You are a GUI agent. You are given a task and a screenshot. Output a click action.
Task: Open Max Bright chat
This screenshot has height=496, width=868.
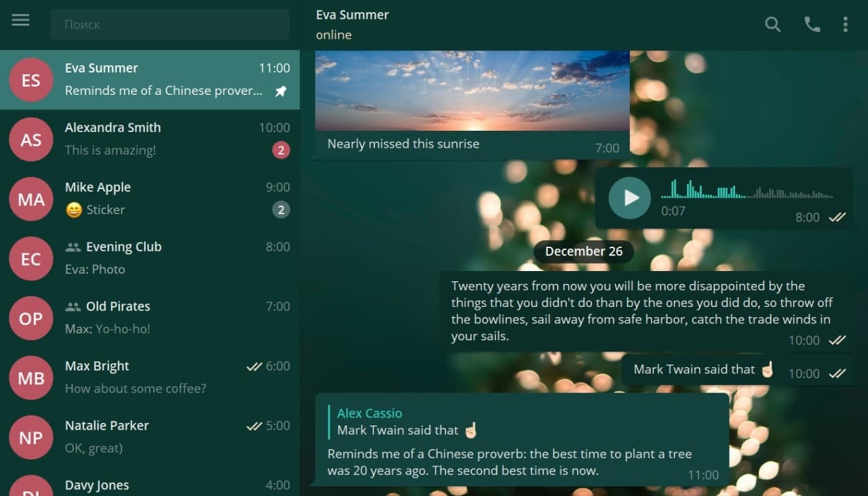[150, 378]
